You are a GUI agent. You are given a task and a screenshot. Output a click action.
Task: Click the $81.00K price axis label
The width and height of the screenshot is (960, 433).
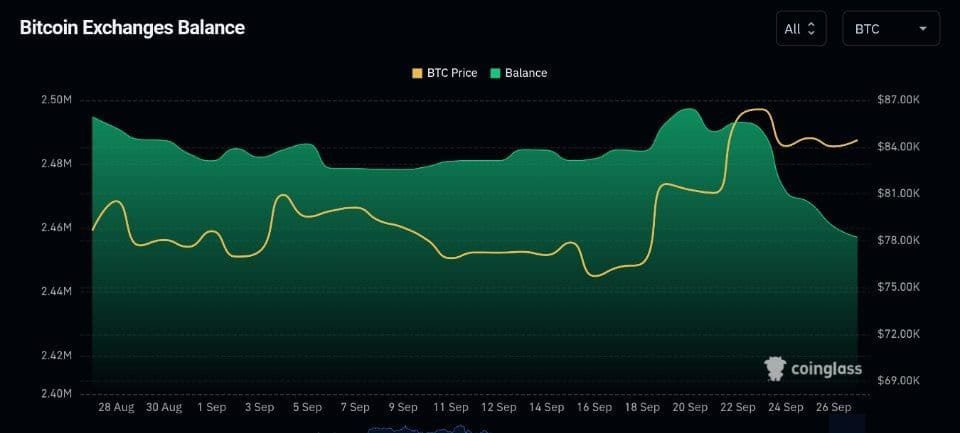pos(898,193)
